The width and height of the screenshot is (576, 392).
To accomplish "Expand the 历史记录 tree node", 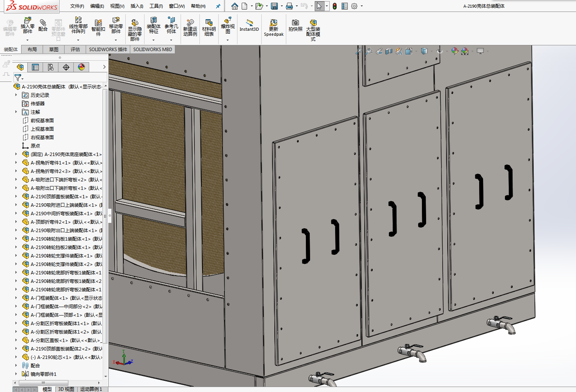I will click(16, 95).
